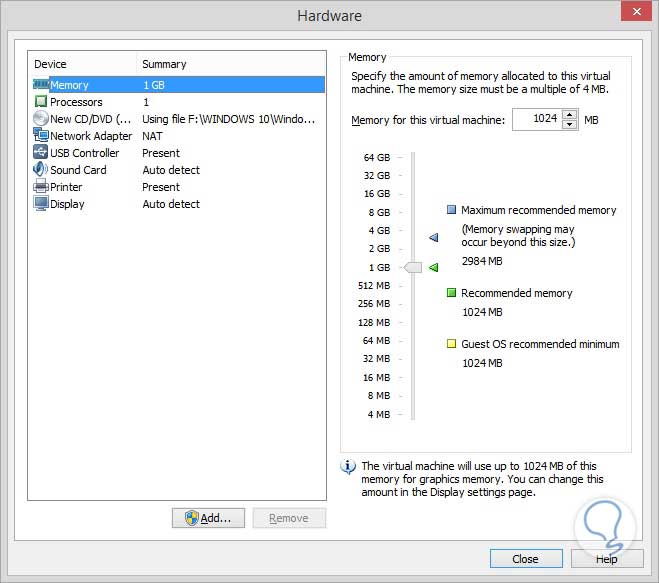Click the 64 GB slider label
The height and width of the screenshot is (583, 659).
point(377,157)
